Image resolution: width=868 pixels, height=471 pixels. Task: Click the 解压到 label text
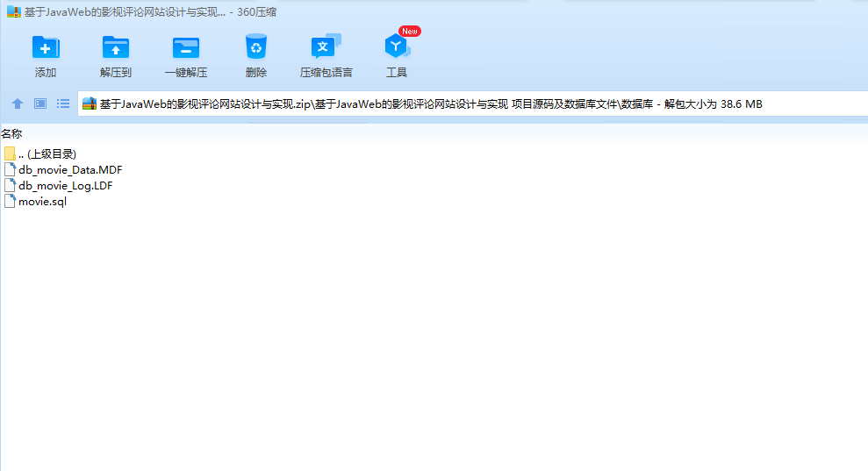(x=116, y=73)
